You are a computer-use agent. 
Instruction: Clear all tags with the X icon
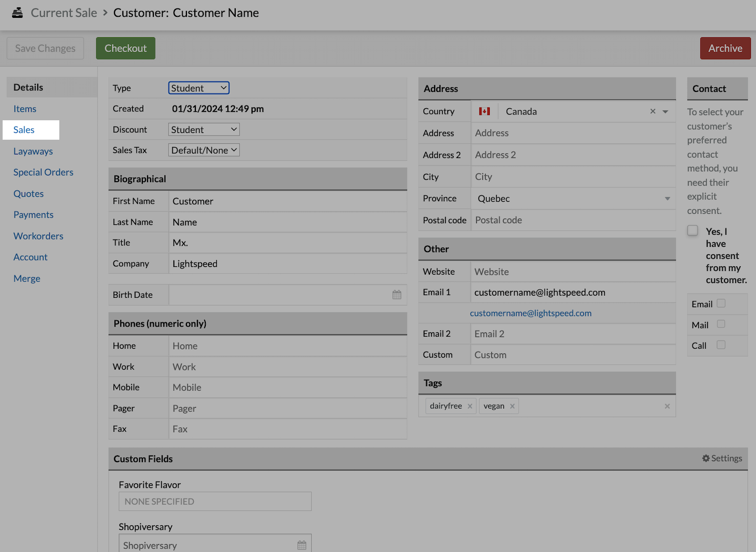click(667, 406)
